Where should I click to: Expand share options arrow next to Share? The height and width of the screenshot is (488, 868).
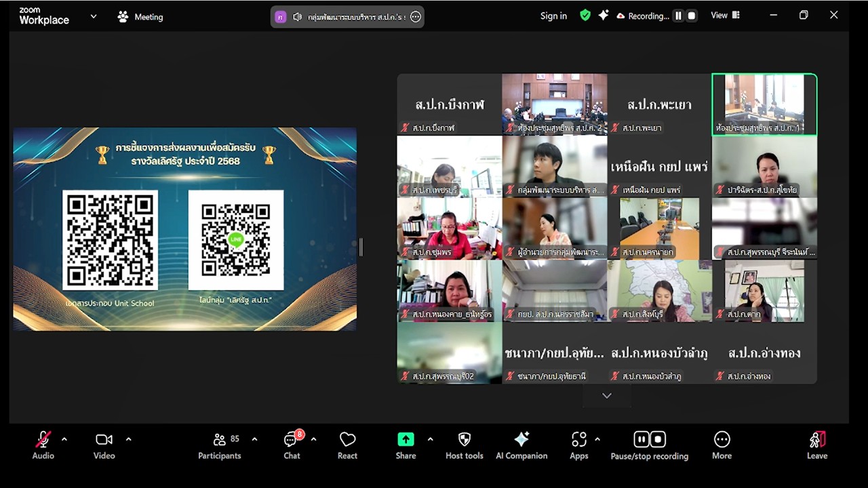click(430, 439)
